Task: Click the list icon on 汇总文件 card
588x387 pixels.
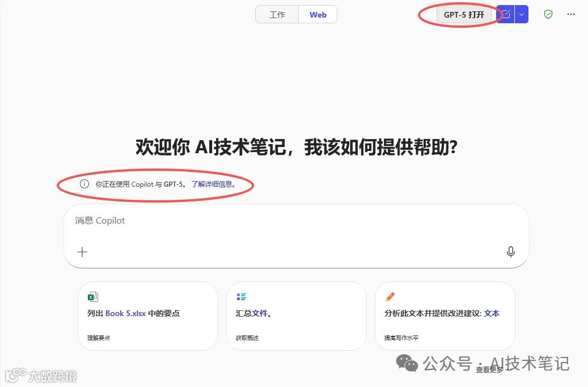Action: pos(241,297)
